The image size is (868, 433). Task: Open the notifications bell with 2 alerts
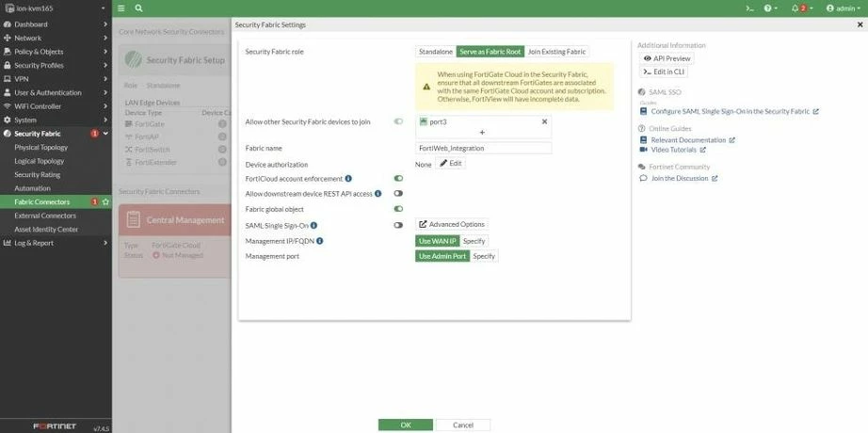coord(802,8)
